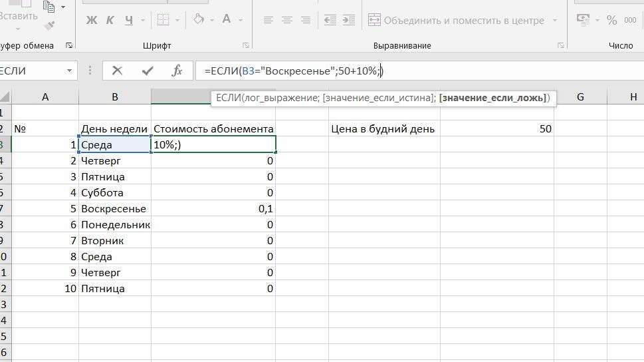
Task: Apply thousands separator 000 format
Action: pyautogui.click(x=630, y=20)
